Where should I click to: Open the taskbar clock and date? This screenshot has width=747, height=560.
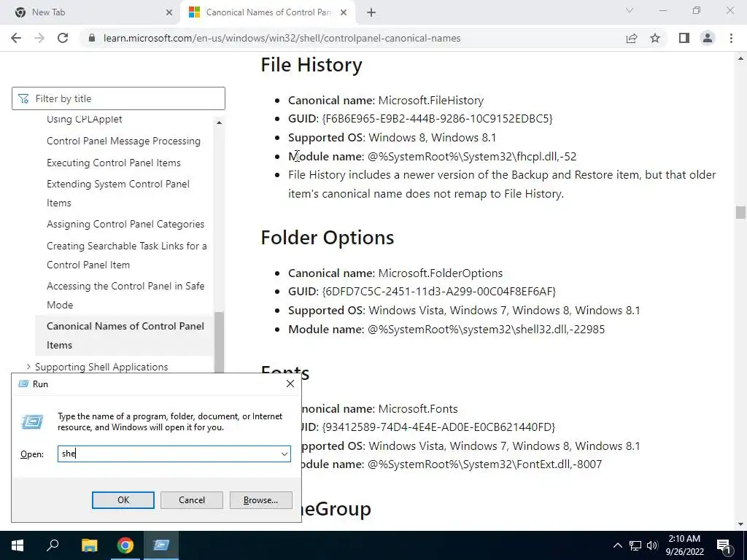684,545
